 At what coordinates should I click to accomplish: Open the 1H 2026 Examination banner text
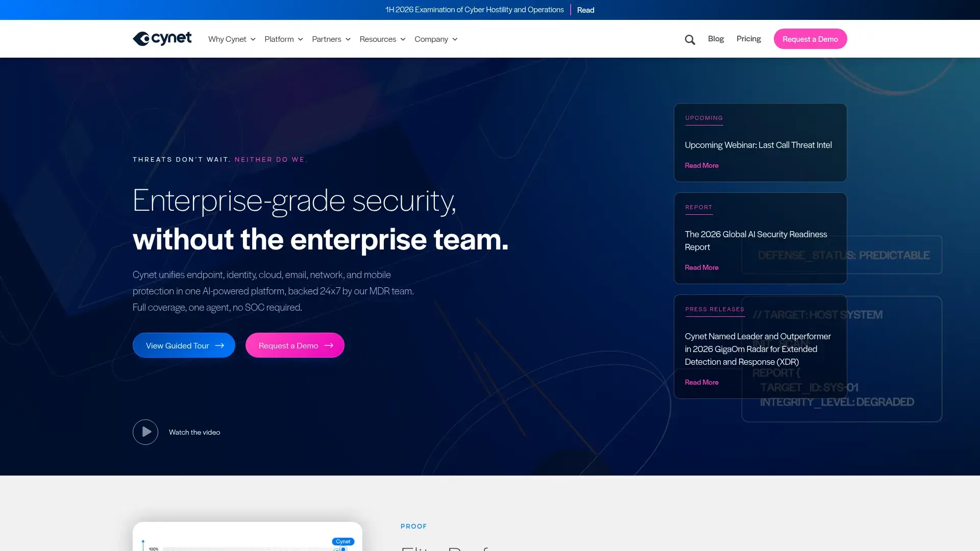pyautogui.click(x=474, y=10)
